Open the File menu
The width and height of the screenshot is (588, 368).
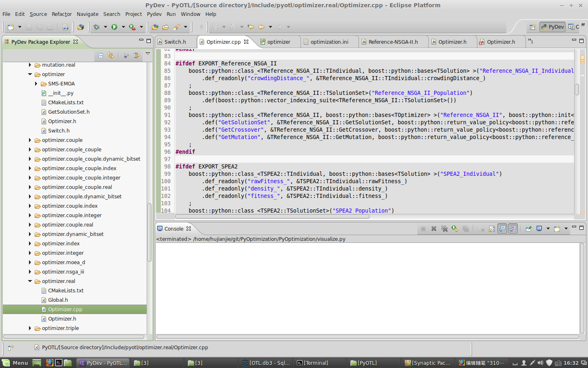point(7,14)
